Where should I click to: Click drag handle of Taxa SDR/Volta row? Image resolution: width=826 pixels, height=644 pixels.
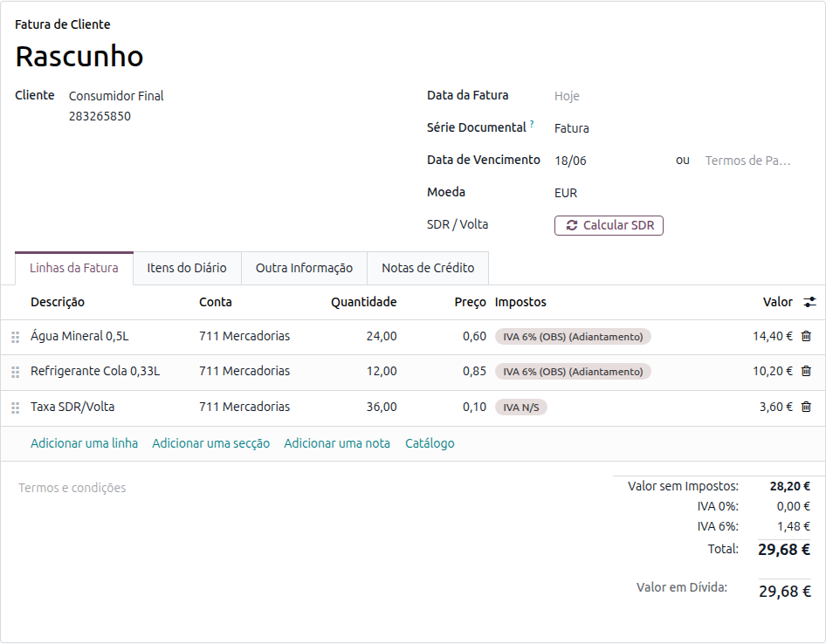pos(15,407)
